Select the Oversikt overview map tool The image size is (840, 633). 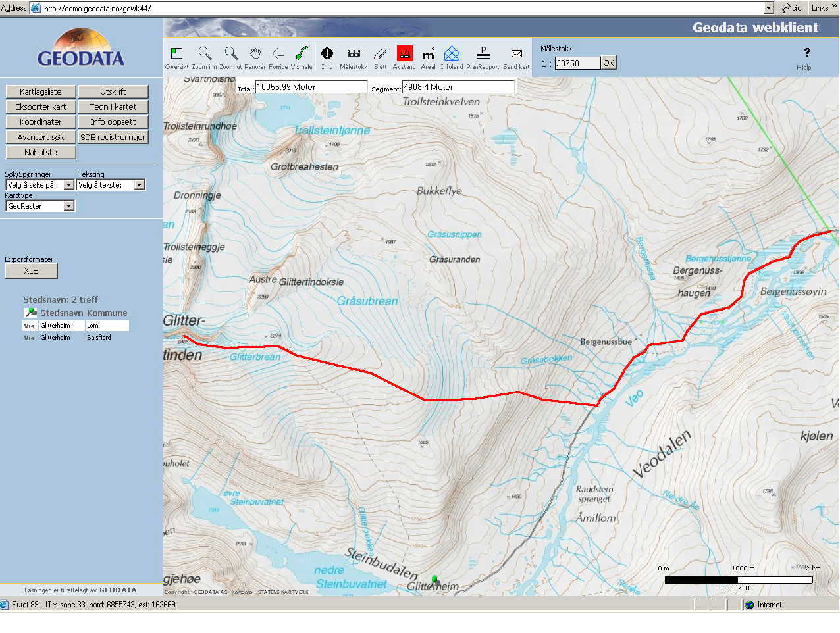click(176, 54)
